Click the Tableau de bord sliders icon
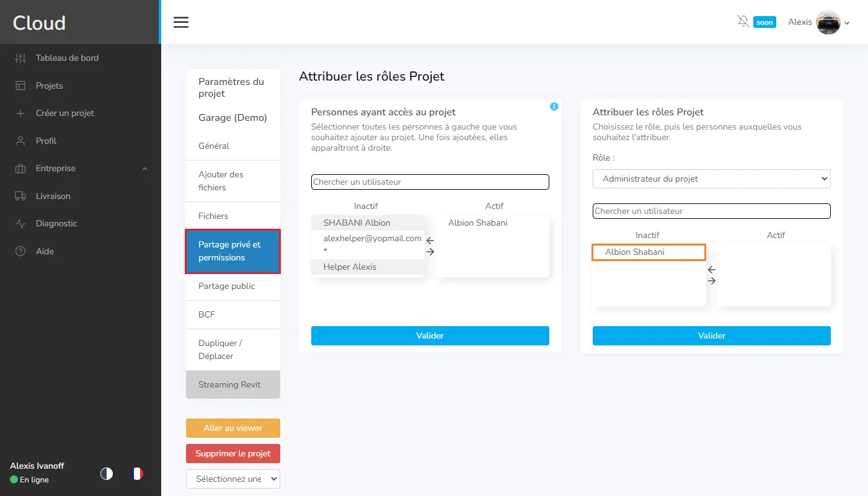The width and height of the screenshot is (868, 496). pyautogui.click(x=20, y=58)
